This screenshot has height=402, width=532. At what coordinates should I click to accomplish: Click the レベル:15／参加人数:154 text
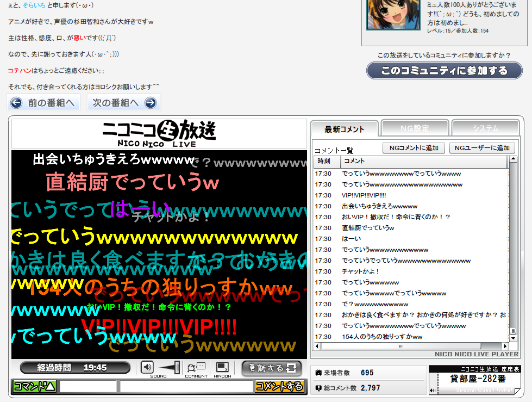[x=458, y=31]
